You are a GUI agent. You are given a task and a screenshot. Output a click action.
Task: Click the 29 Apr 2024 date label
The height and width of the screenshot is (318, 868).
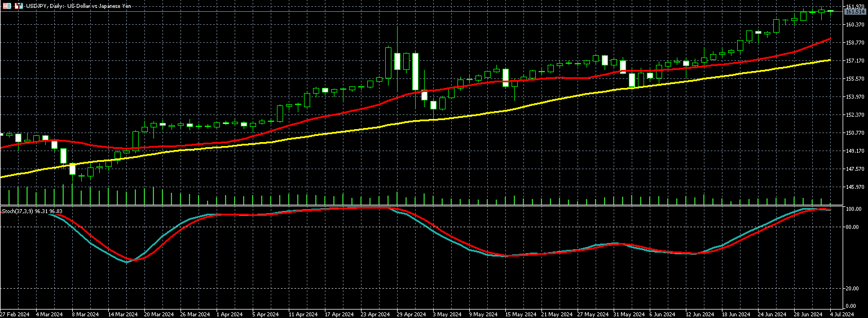coord(410,314)
